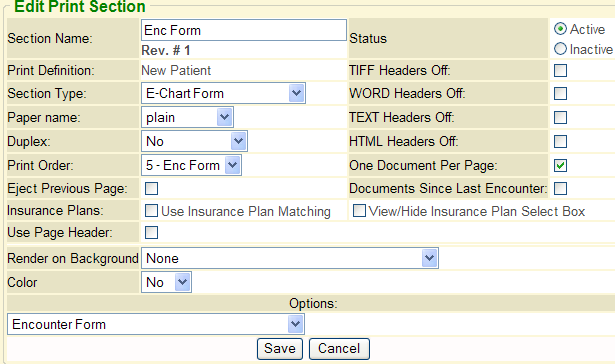Toggle Documents Since Last Encounter checkbox

click(560, 189)
